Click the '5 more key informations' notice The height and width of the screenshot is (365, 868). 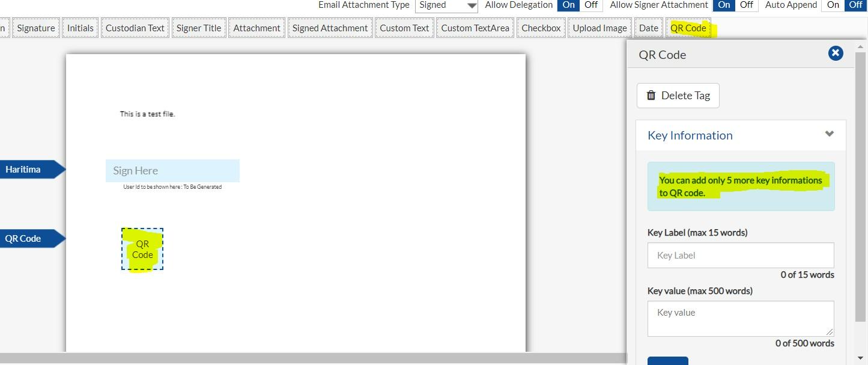click(741, 186)
